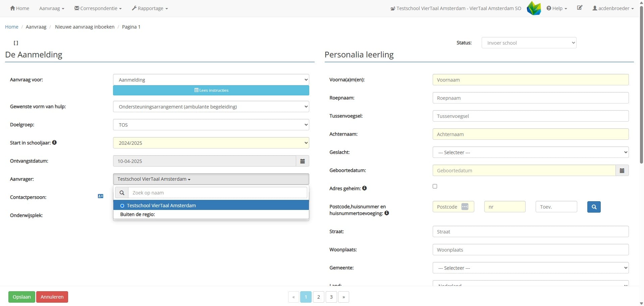644x306 pixels.
Task: Click the Ontvangstdatum date field
Action: point(204,161)
